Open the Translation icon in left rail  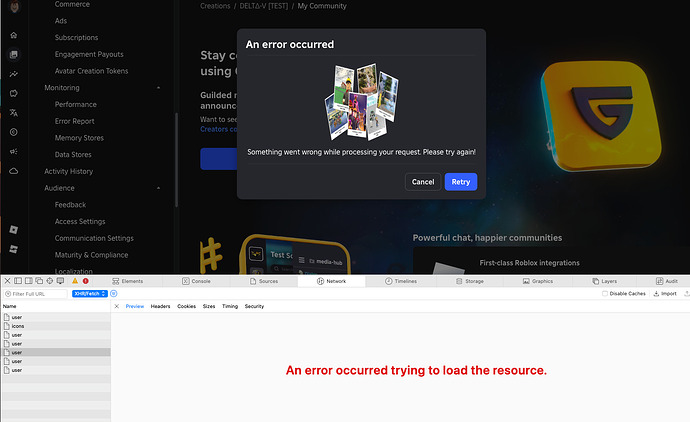point(14,113)
